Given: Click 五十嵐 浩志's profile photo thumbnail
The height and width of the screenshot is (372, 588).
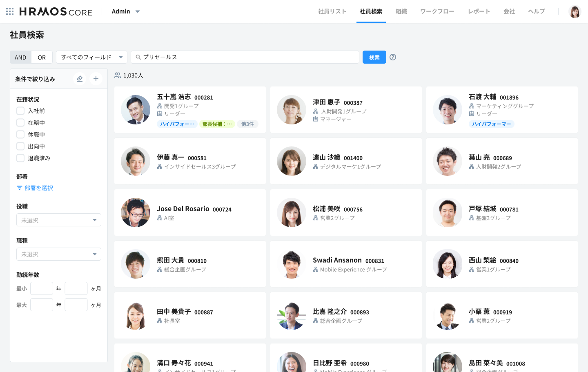Looking at the screenshot, I should tap(136, 110).
